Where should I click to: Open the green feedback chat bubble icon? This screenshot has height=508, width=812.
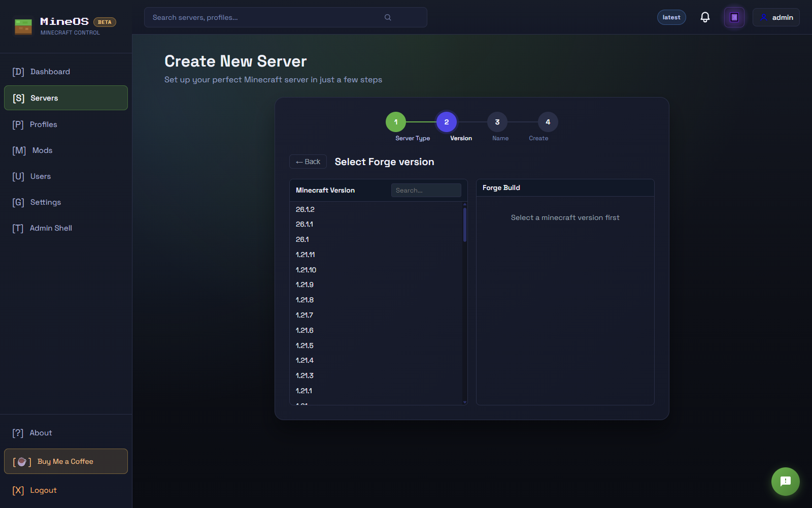pyautogui.click(x=785, y=482)
